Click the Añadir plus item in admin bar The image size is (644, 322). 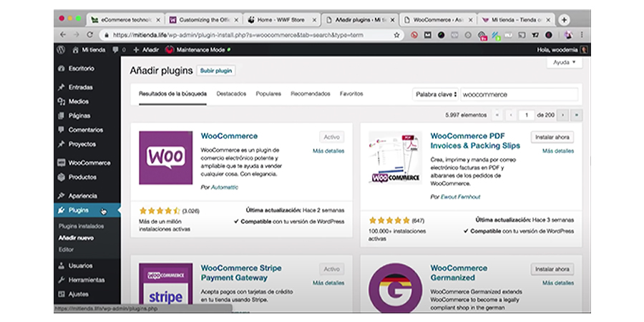click(146, 49)
